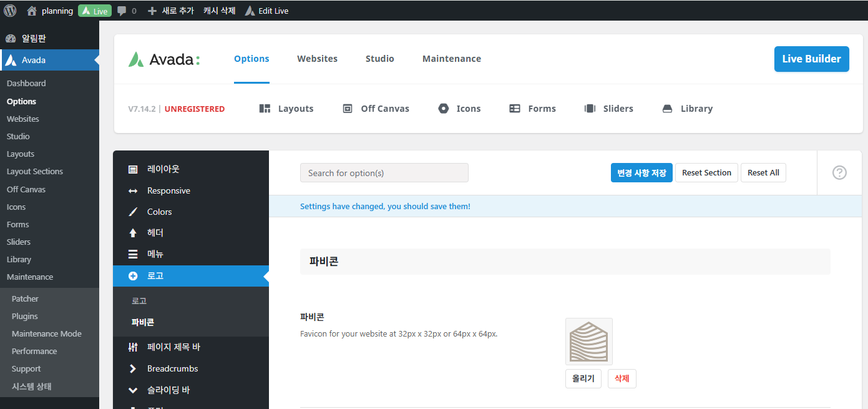
Task: Open Colors options section
Action: coord(159,212)
